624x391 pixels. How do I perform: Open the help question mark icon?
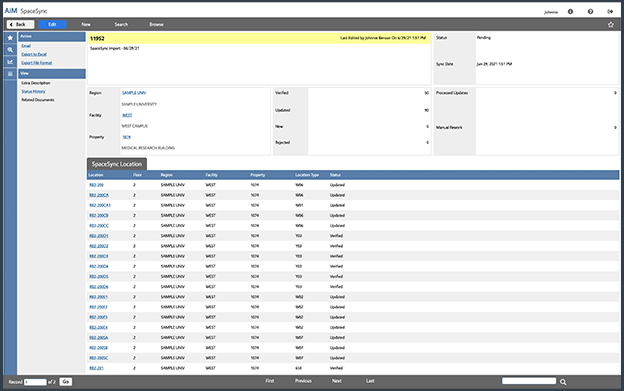pyautogui.click(x=590, y=12)
